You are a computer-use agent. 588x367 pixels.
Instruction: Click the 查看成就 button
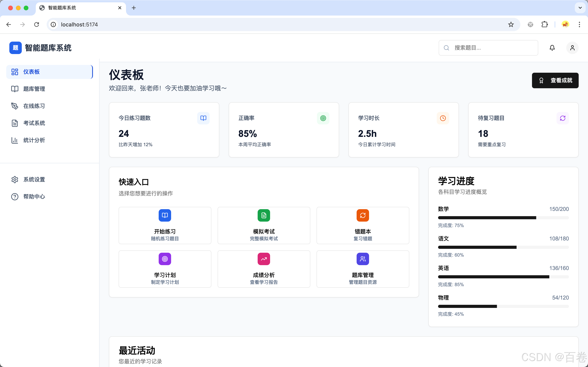555,80
